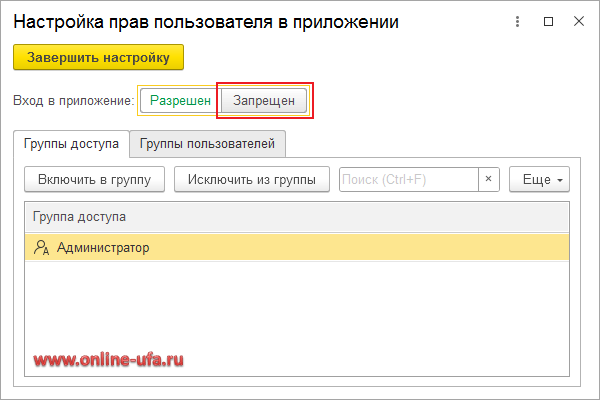Sort by the Группа доступа column header
This screenshot has height=400, width=600.
coord(80,216)
